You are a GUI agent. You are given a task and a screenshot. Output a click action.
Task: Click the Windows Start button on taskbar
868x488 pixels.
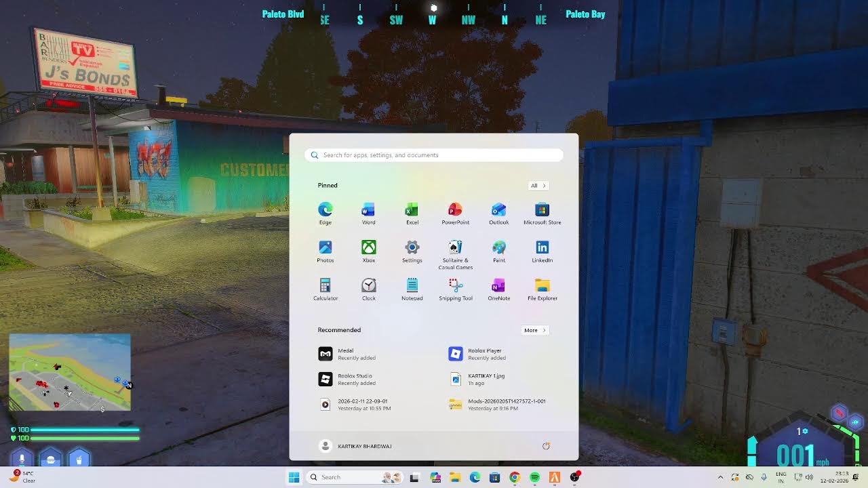click(294, 477)
